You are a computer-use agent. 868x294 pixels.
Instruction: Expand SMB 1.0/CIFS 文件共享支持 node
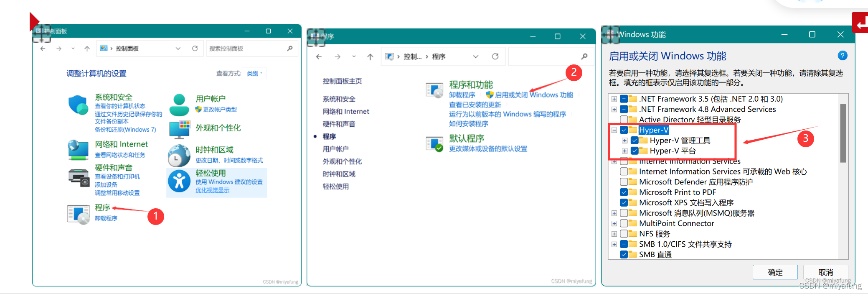[x=614, y=244]
